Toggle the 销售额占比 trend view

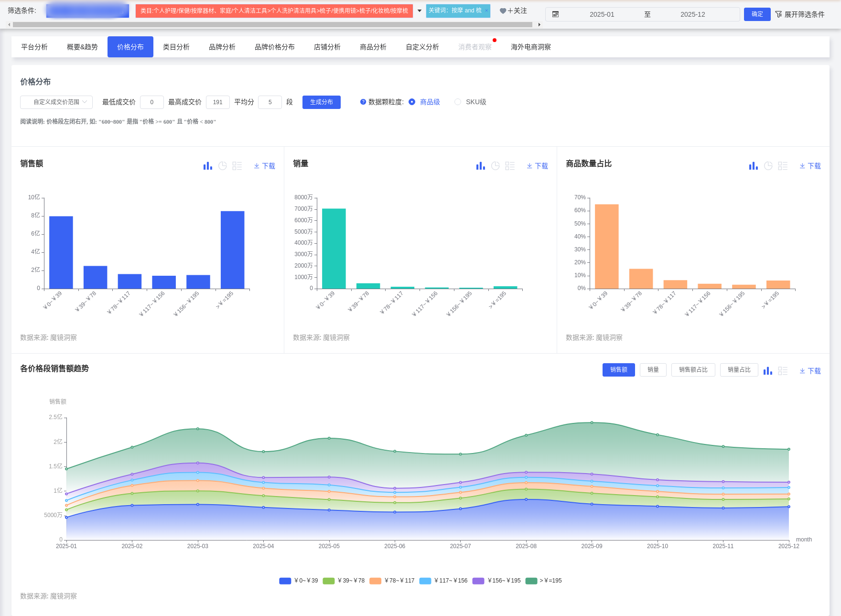pyautogui.click(x=693, y=370)
